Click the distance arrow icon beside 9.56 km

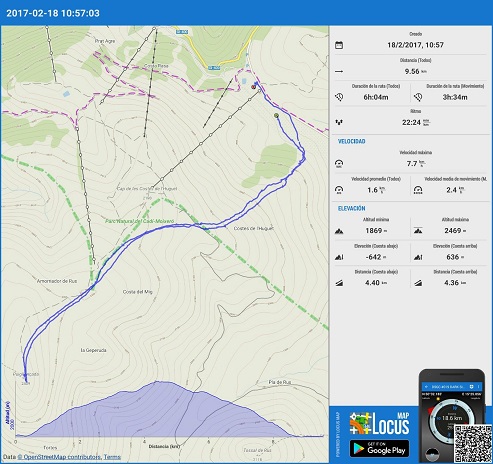tap(339, 71)
